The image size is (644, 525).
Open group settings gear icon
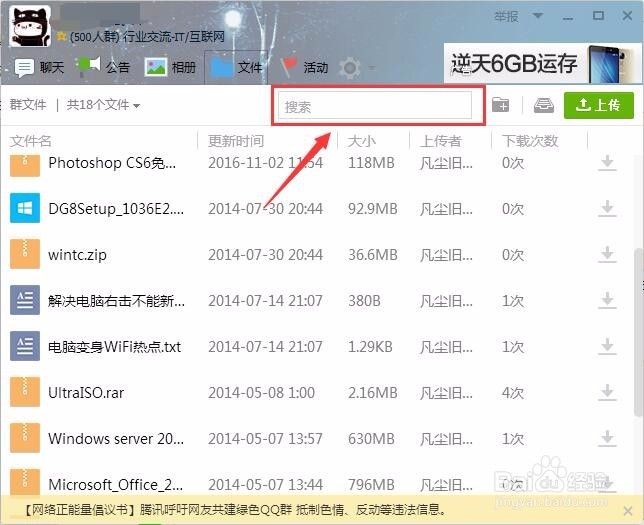[x=350, y=67]
